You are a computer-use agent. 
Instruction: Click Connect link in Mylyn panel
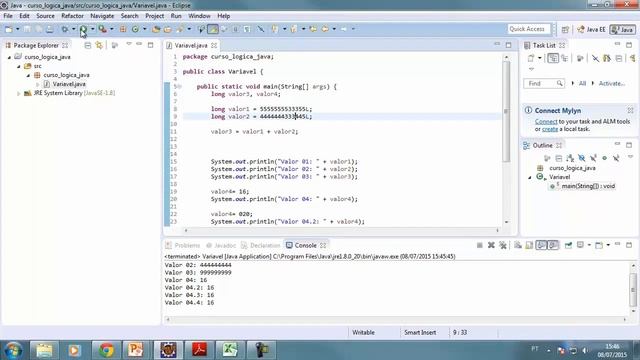pos(546,122)
